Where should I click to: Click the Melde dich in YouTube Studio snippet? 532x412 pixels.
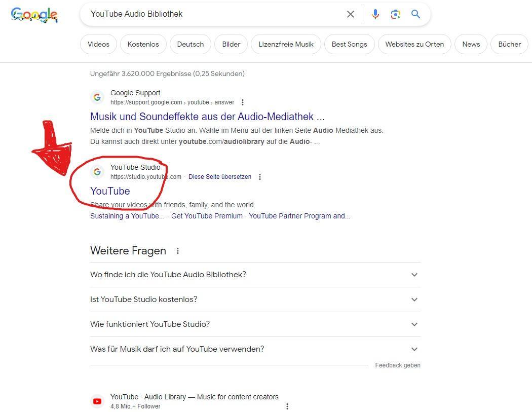coord(237,136)
